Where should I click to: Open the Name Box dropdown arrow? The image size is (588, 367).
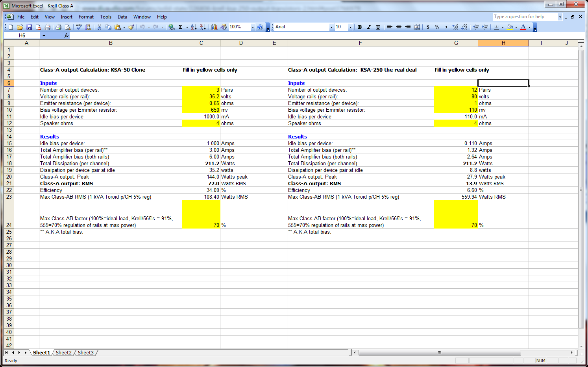(44, 36)
